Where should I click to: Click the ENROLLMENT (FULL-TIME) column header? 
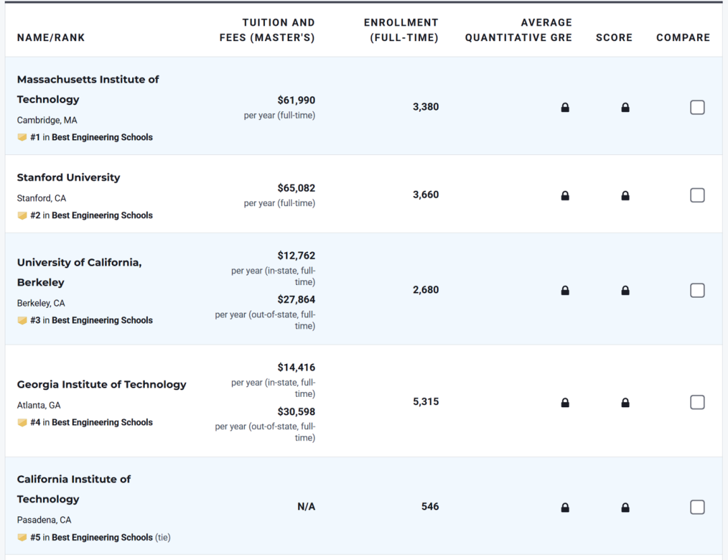(401, 30)
